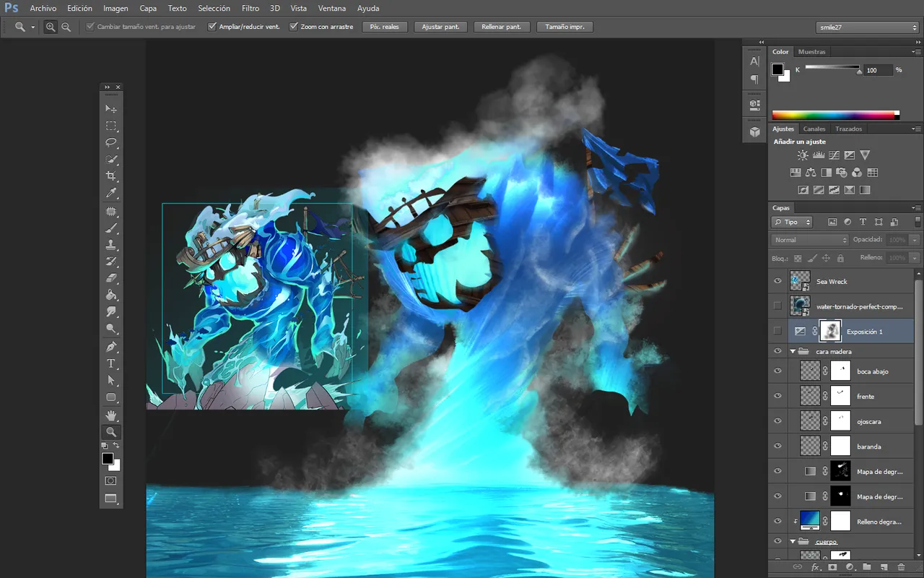Uncheck Zoom con arrastre checkbox

point(294,27)
